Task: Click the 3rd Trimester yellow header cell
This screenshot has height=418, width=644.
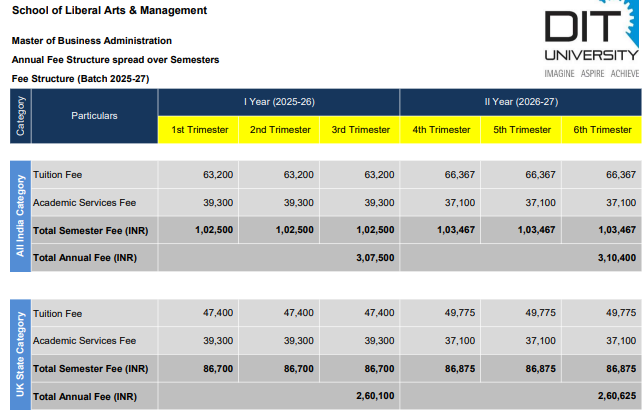Action: [x=360, y=130]
